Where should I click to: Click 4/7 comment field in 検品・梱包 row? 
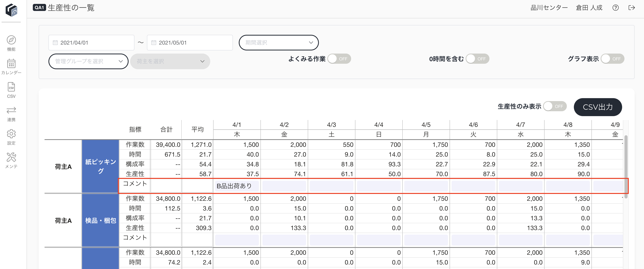point(521,240)
